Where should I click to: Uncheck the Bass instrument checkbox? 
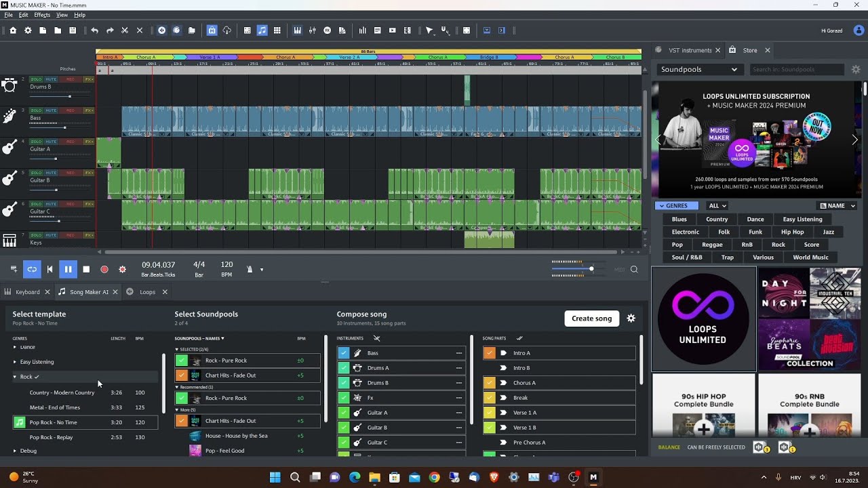coord(343,353)
